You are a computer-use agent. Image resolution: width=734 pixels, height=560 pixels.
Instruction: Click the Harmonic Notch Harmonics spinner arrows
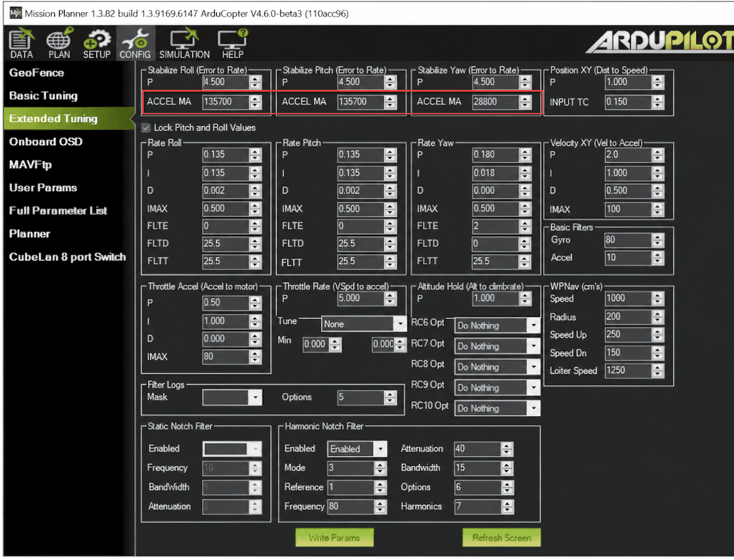pyautogui.click(x=507, y=506)
